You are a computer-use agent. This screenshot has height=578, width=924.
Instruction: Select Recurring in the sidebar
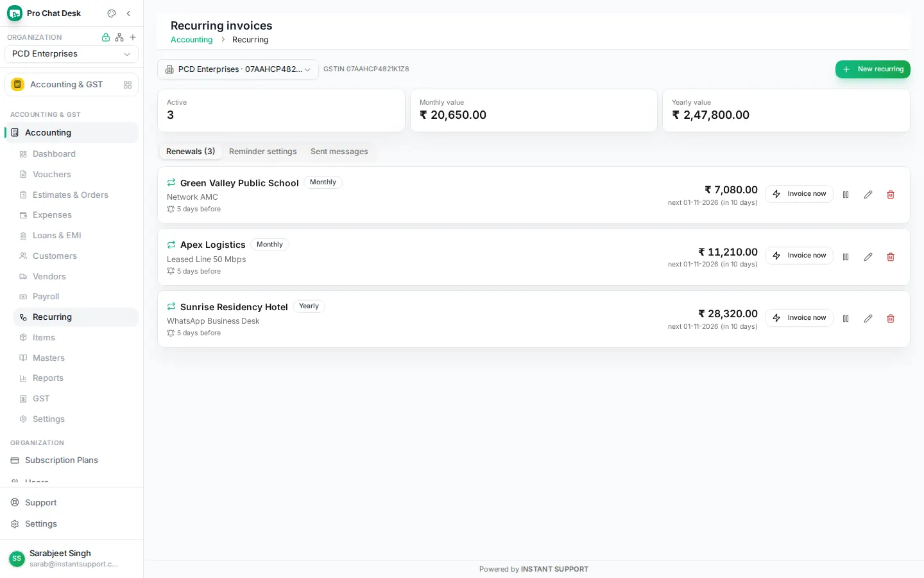(x=76, y=317)
